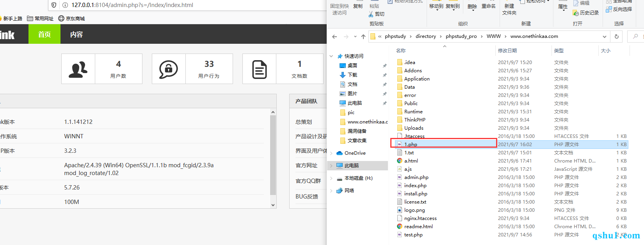
Task: Click WWW in the breadcrumb path
Action: click(x=494, y=36)
